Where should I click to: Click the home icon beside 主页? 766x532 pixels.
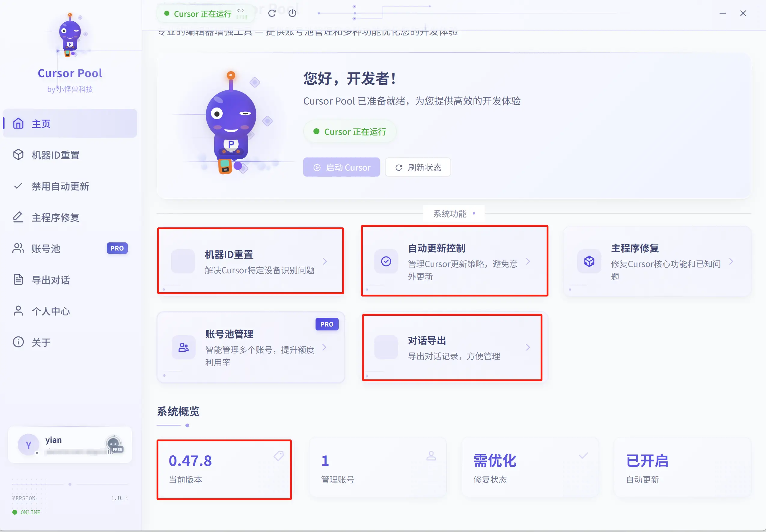(x=18, y=123)
